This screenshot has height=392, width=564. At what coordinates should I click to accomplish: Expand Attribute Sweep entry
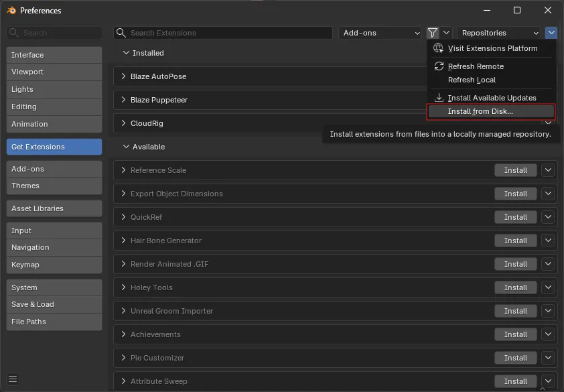coord(123,381)
